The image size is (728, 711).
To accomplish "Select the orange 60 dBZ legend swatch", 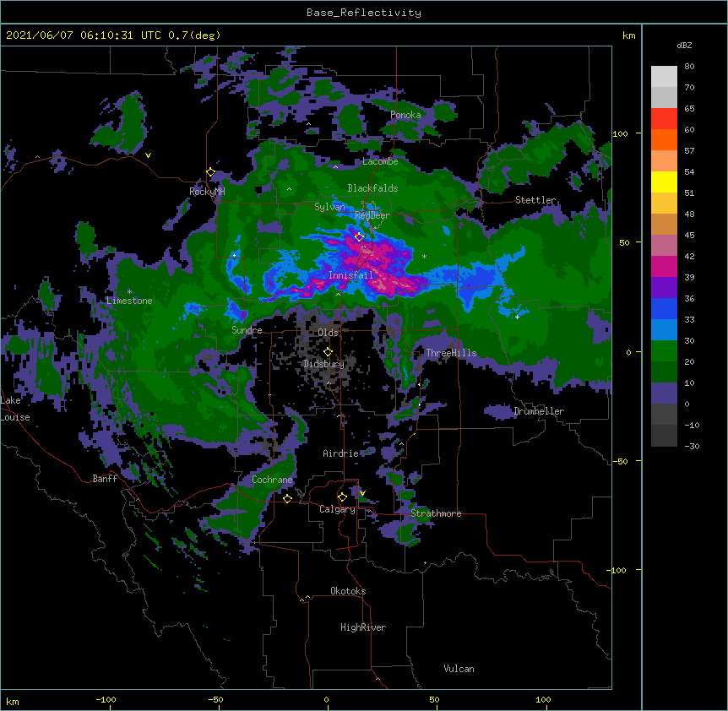I will [664, 139].
